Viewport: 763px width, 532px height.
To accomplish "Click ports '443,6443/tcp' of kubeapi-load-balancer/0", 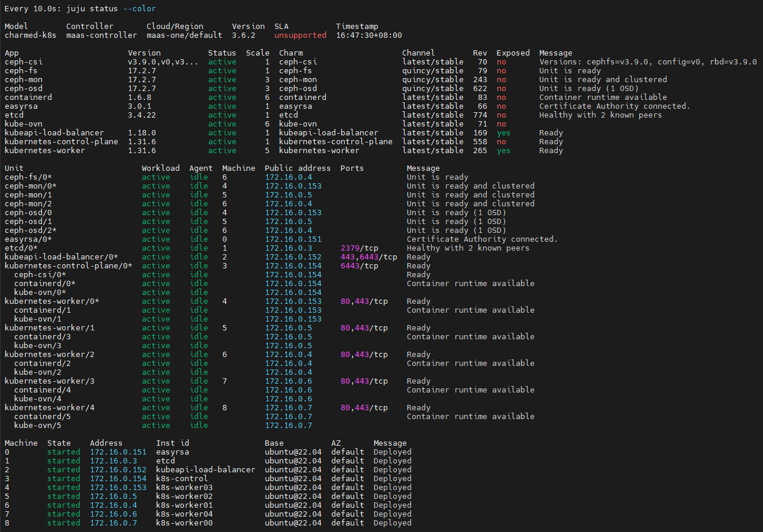I will point(369,257).
